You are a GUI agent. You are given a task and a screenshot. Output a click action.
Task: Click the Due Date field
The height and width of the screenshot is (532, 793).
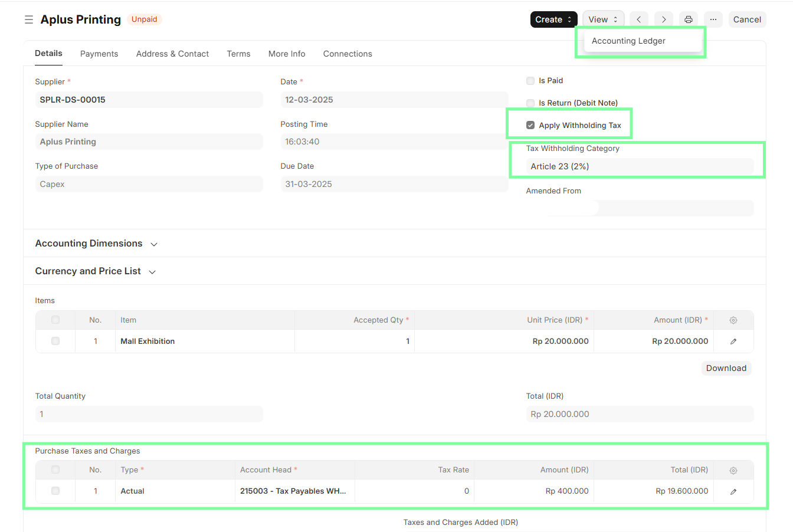coord(394,183)
